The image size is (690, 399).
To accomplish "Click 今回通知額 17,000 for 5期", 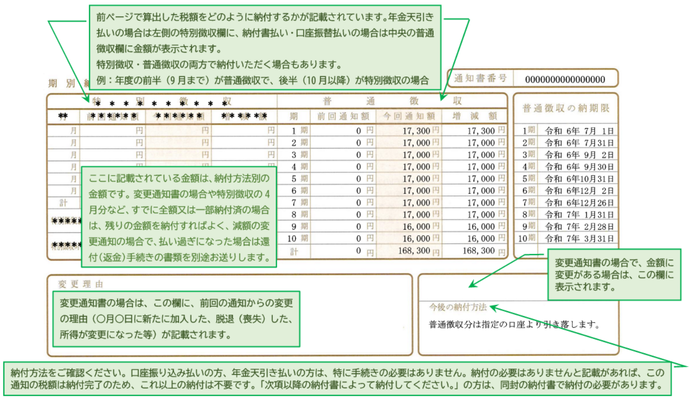I will (416, 179).
